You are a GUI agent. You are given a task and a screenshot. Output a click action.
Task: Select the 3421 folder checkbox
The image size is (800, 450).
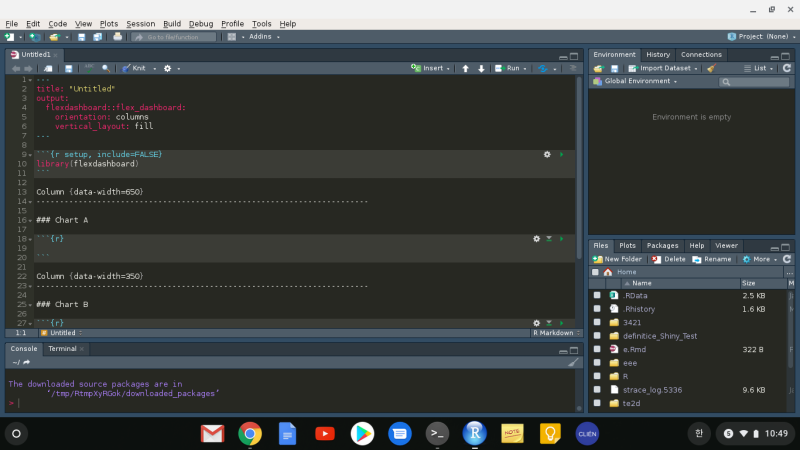coord(597,323)
